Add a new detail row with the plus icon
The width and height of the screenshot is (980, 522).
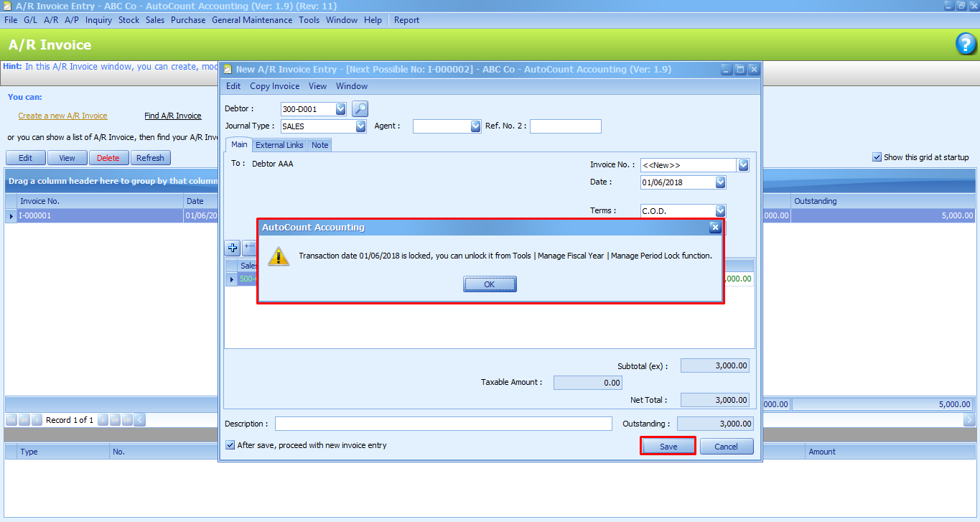[233, 248]
